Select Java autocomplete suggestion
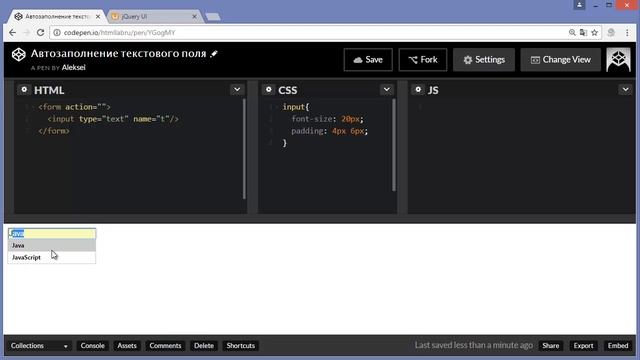The width and height of the screenshot is (640, 360). pyautogui.click(x=52, y=245)
